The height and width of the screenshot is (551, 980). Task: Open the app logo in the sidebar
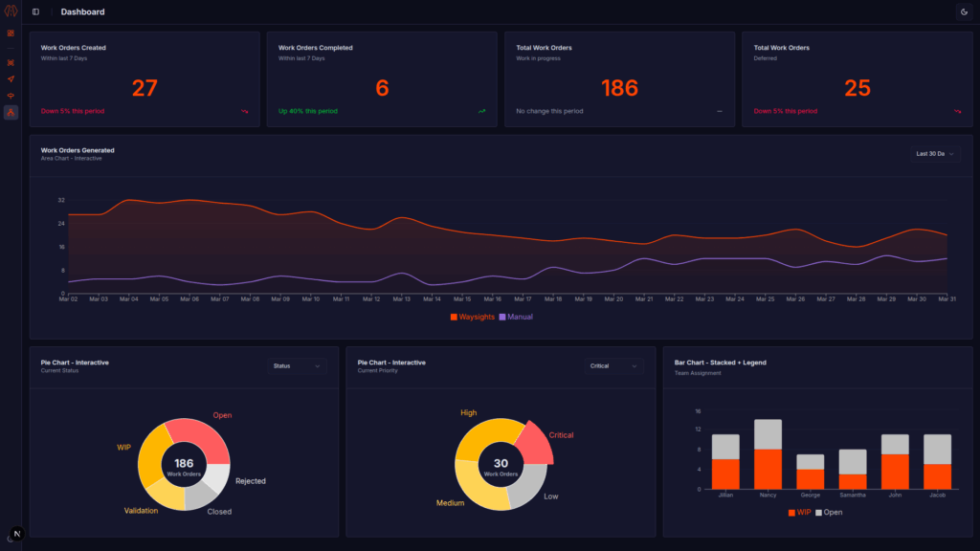click(10, 11)
